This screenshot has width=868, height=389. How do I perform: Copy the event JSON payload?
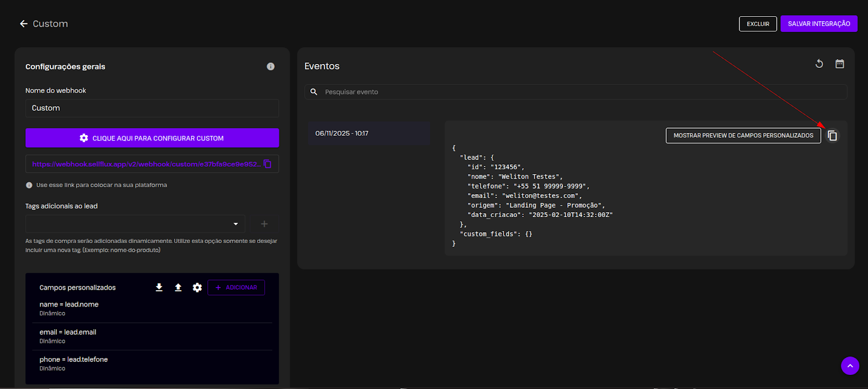[x=832, y=136]
